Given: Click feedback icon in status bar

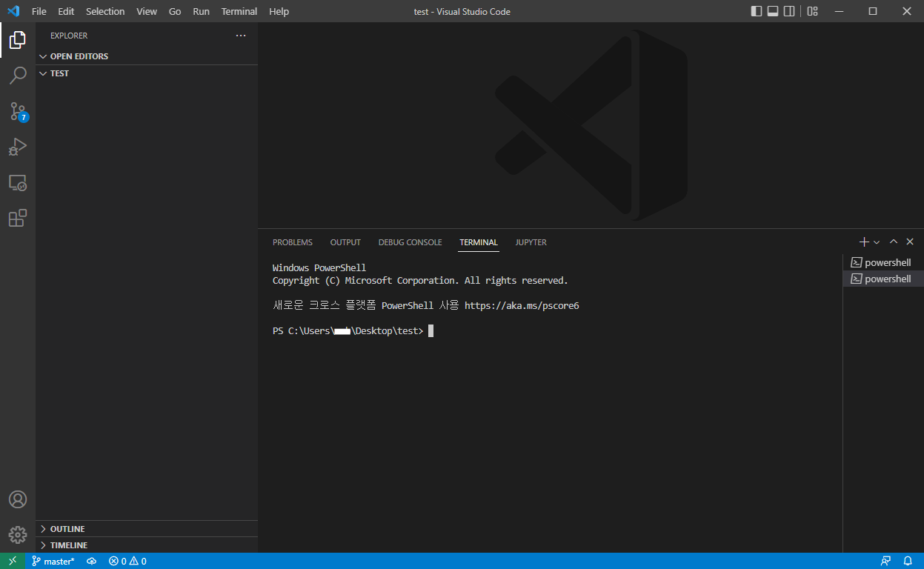Looking at the screenshot, I should click(x=885, y=561).
